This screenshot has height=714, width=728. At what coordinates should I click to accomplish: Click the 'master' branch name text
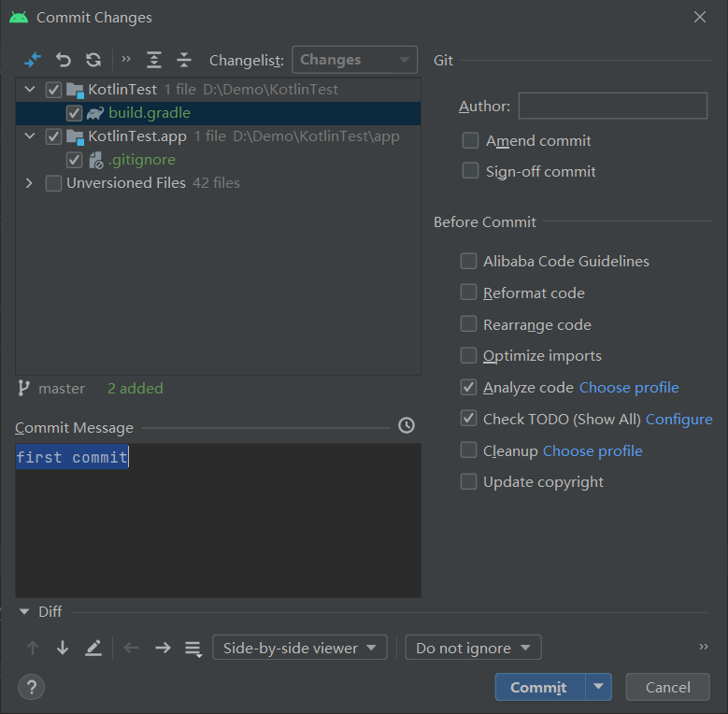click(x=62, y=389)
